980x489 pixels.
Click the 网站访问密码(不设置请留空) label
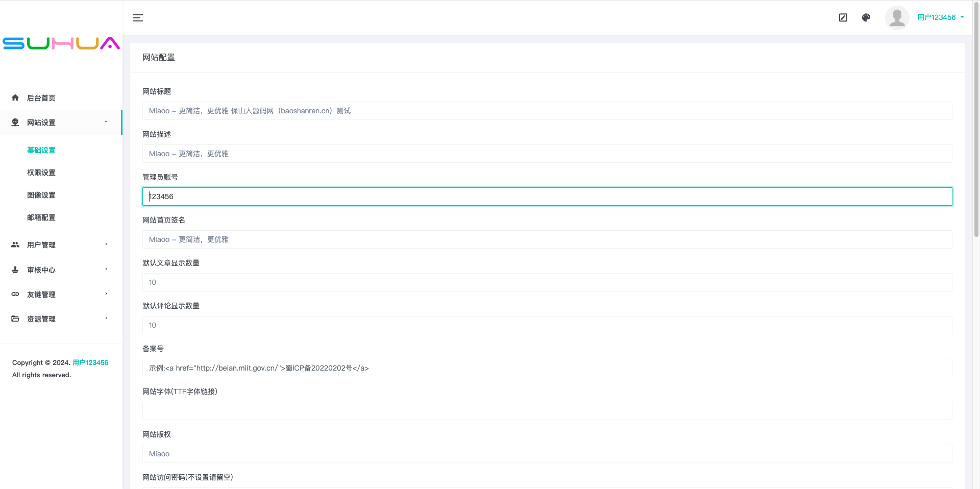click(x=187, y=477)
